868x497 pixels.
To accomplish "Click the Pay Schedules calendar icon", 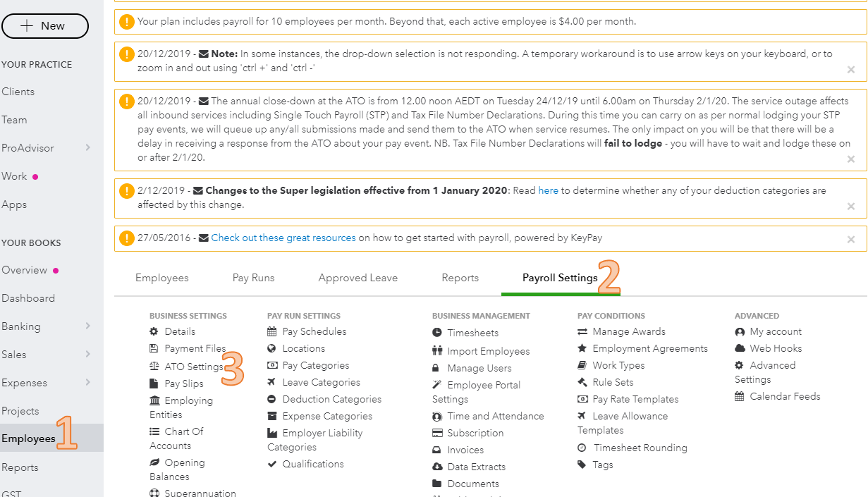I will [x=272, y=331].
